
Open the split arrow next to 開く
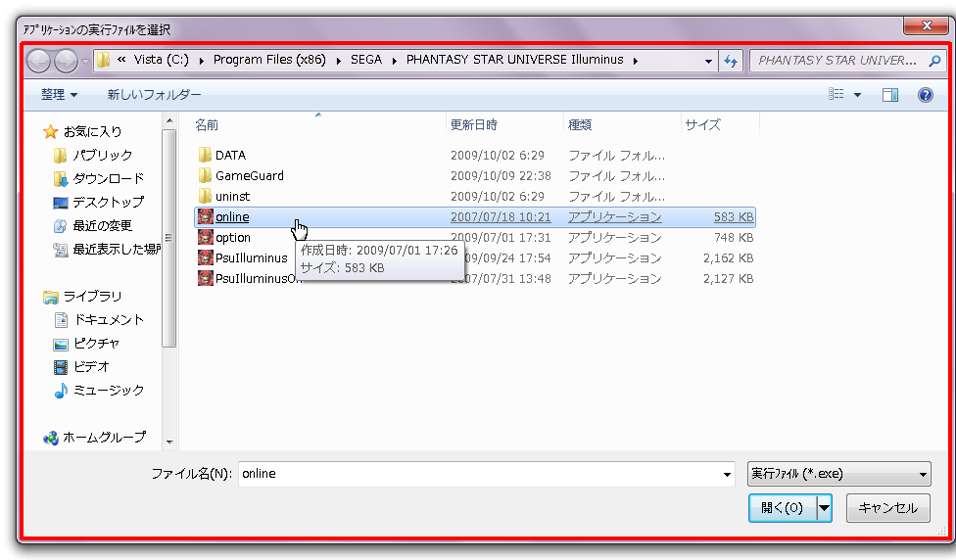click(x=824, y=507)
